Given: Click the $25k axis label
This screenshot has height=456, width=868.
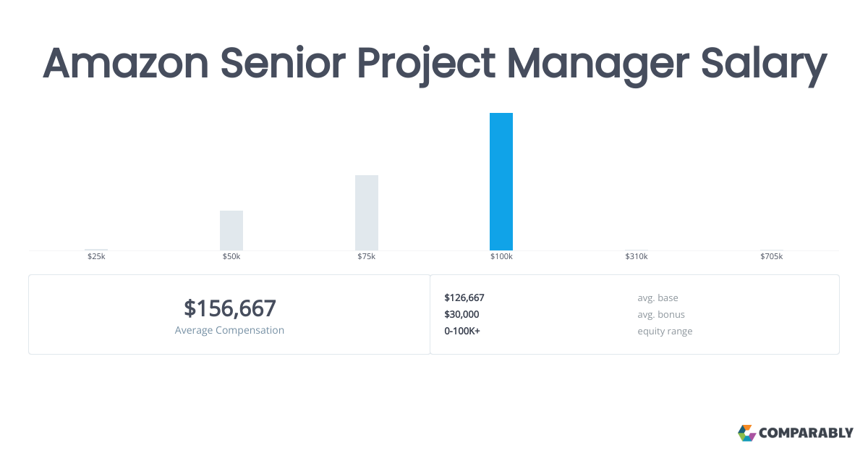Looking at the screenshot, I should pos(96,257).
